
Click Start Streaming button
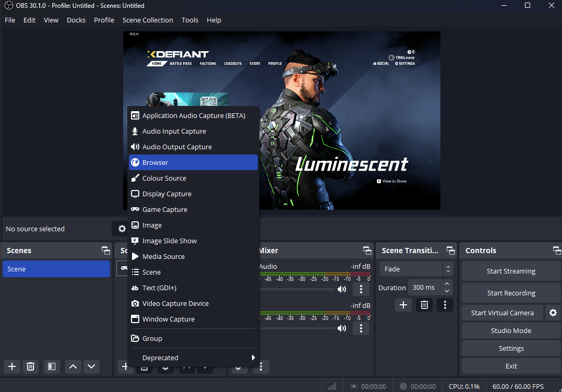pos(511,271)
